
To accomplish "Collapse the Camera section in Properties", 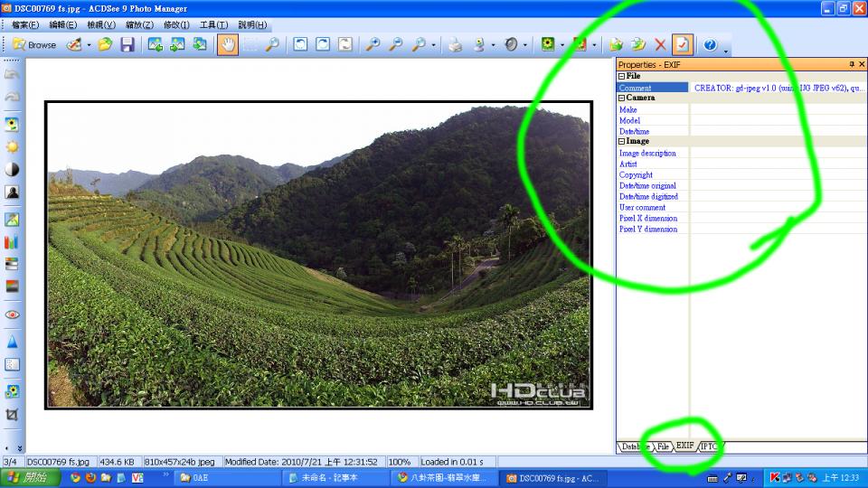I will (x=621, y=99).
